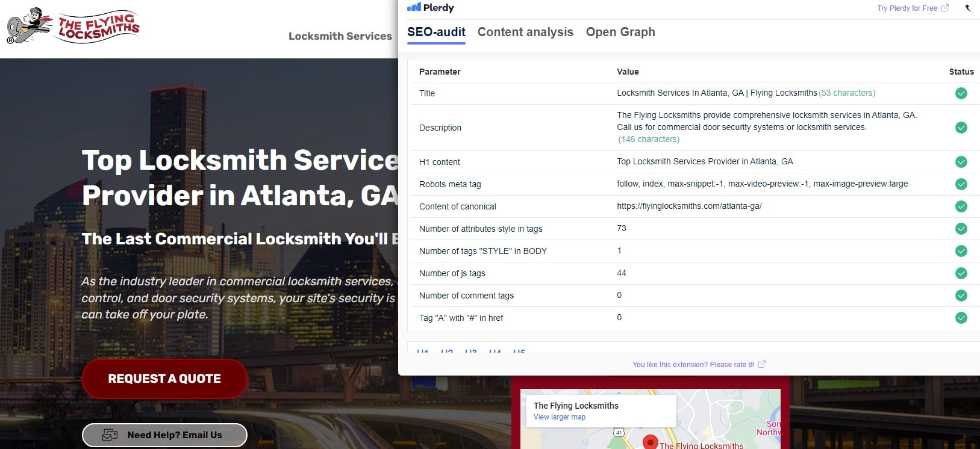Click The Flying Locksmiths map card title
This screenshot has height=449, width=980.
(x=576, y=406)
